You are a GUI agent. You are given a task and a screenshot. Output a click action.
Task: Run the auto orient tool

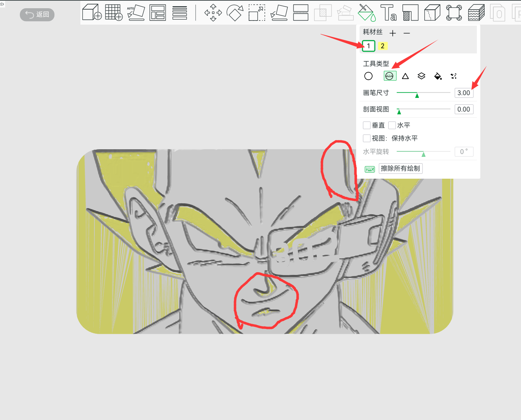point(136,12)
